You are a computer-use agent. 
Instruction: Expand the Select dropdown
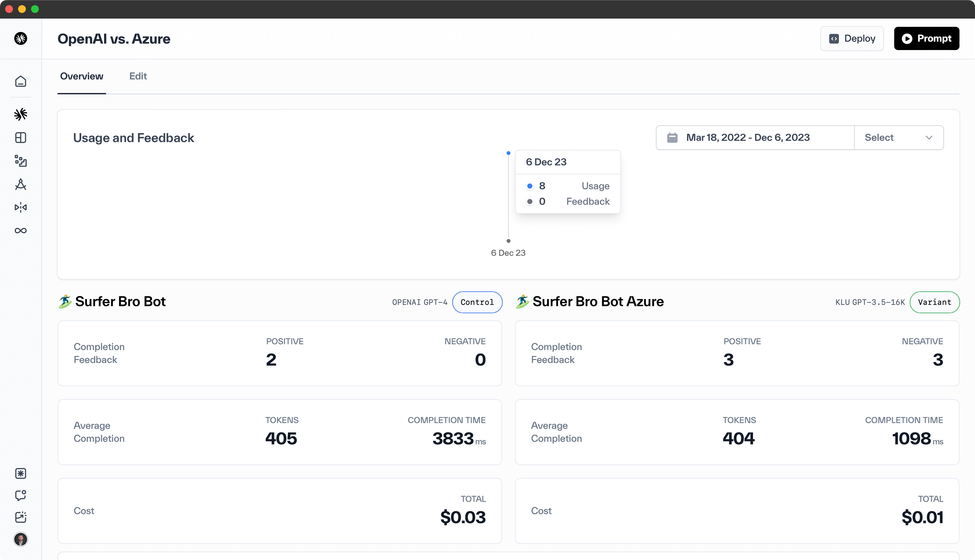click(x=898, y=138)
